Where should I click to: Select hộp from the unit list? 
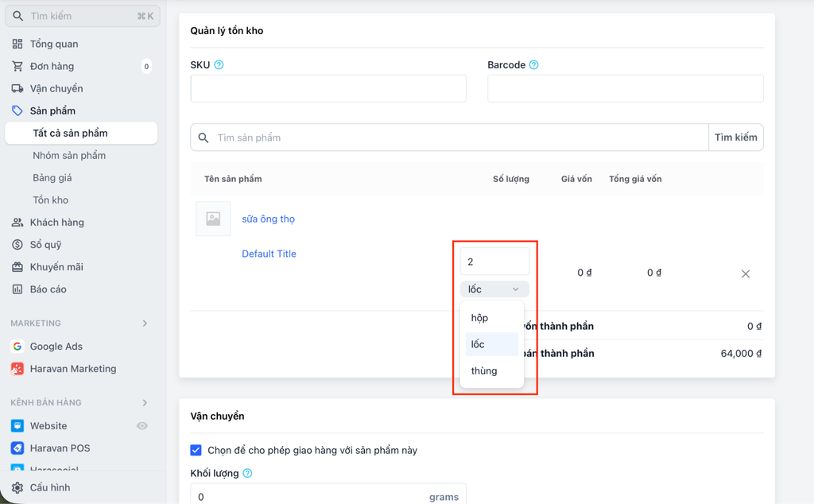[x=479, y=318]
